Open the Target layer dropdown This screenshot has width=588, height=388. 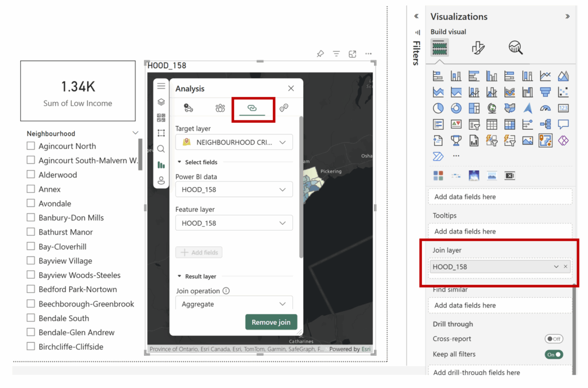pyautogui.click(x=234, y=142)
